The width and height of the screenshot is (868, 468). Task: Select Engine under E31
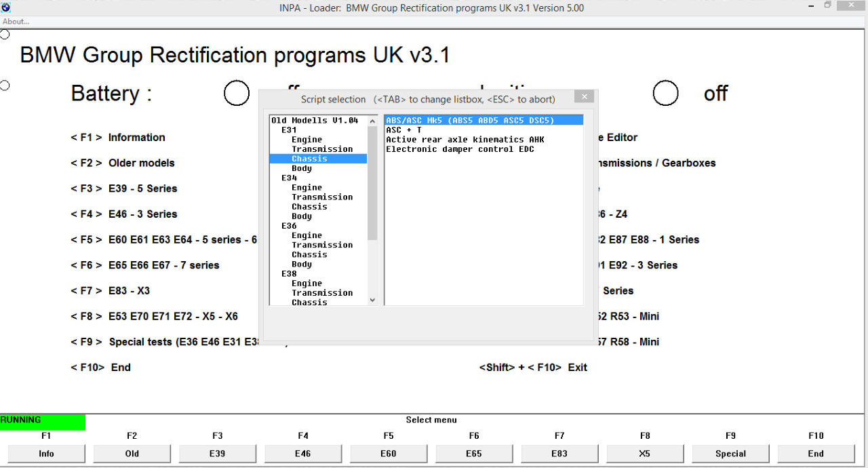click(307, 139)
